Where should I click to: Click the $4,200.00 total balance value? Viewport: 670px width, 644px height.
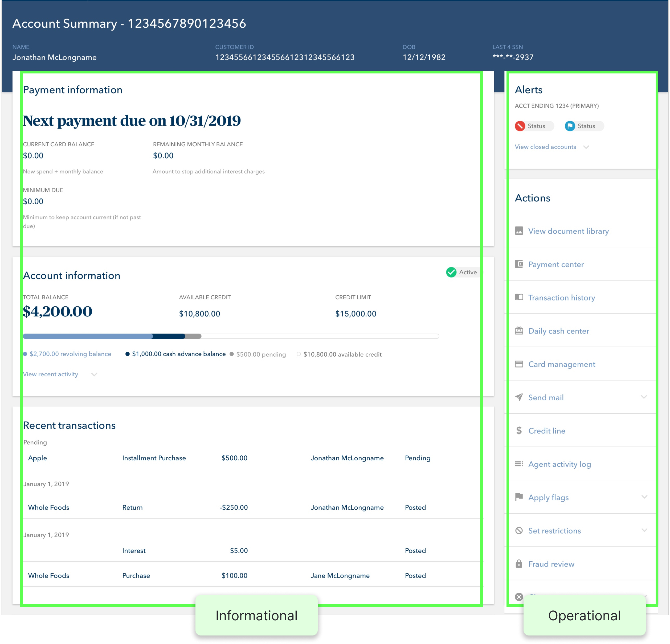coord(58,312)
